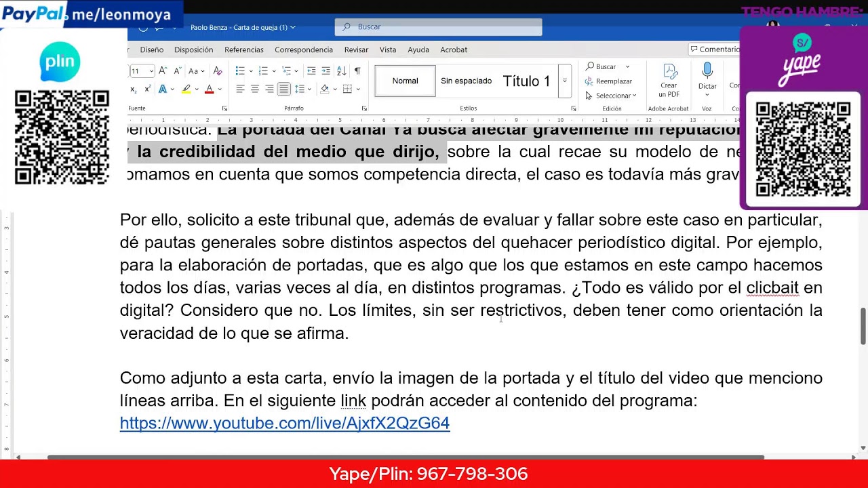
Task: Create a PDF with Adobe Acrobat
Action: tap(669, 81)
